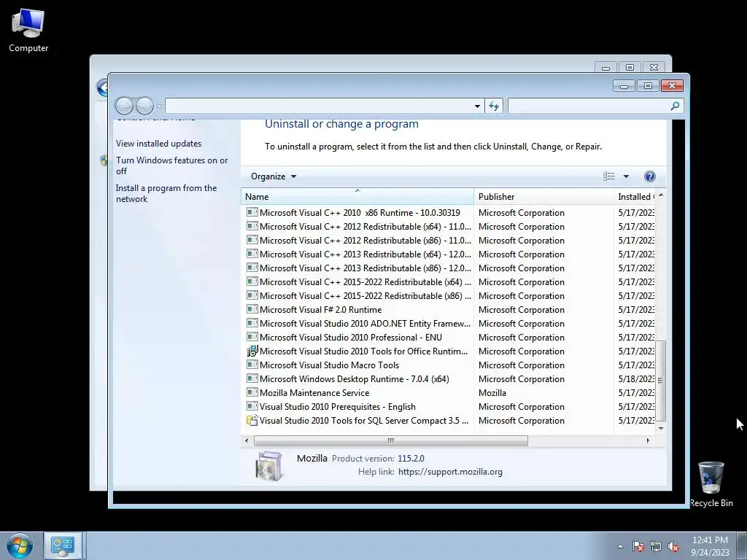The height and width of the screenshot is (560, 747).
Task: Click the Forward navigation button
Action: coord(144,106)
